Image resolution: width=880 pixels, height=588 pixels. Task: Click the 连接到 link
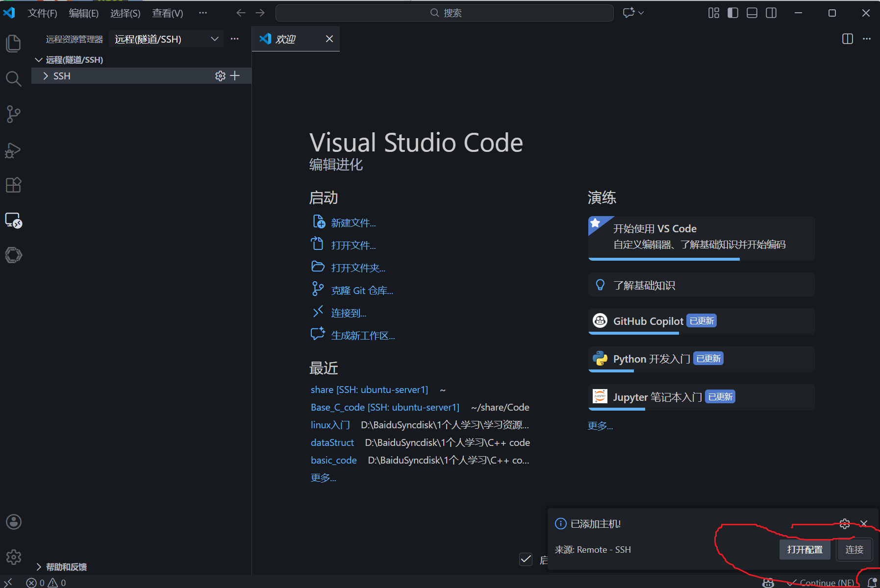(x=349, y=313)
